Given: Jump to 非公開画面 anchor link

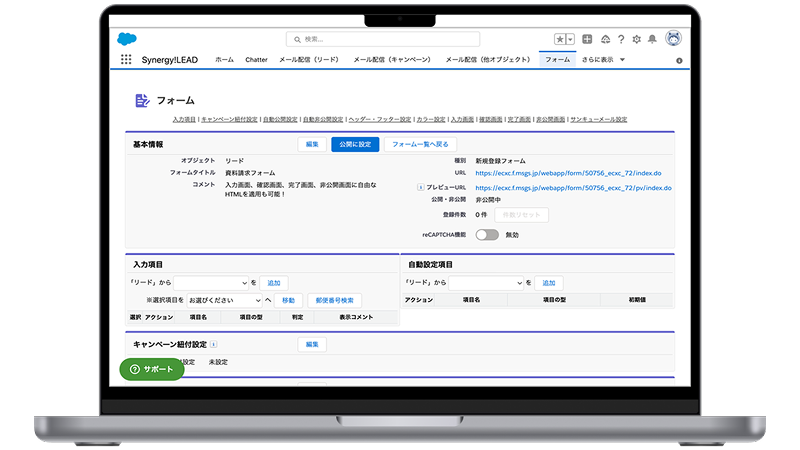Looking at the screenshot, I should coord(551,119).
